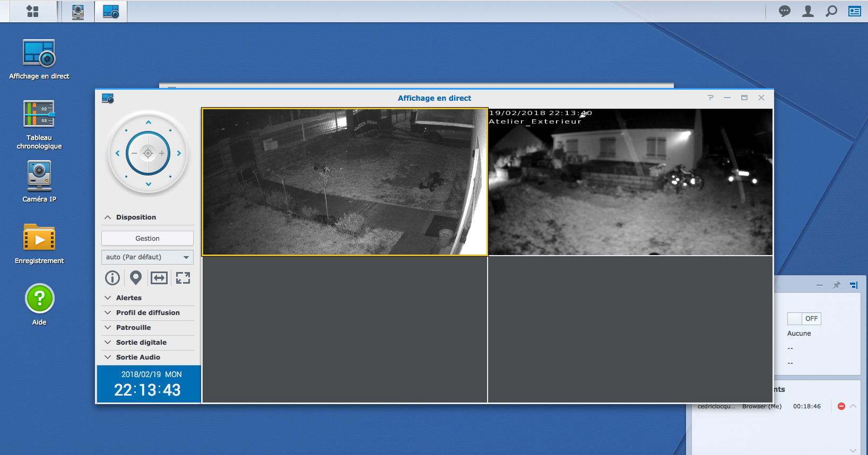Open help question mark in window title

[x=710, y=98]
